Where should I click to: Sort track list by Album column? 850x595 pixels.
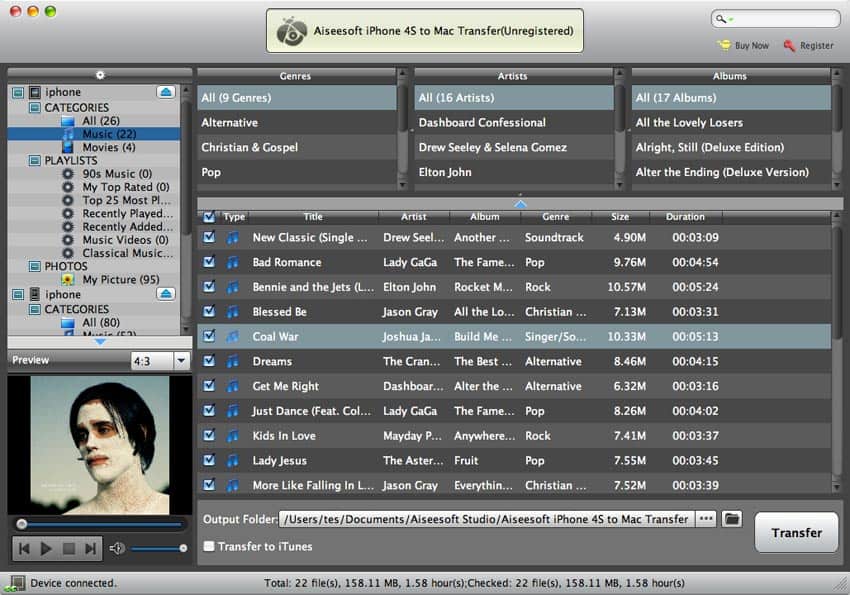coord(485,217)
